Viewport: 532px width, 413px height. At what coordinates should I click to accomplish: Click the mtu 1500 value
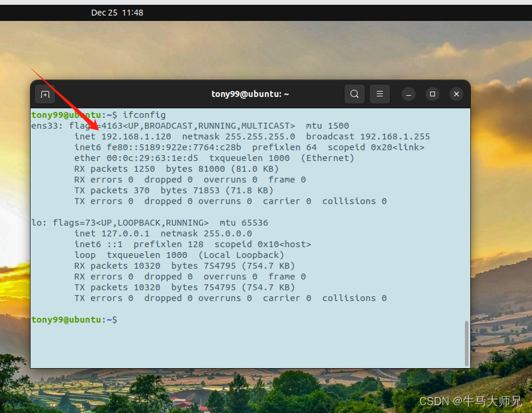327,125
